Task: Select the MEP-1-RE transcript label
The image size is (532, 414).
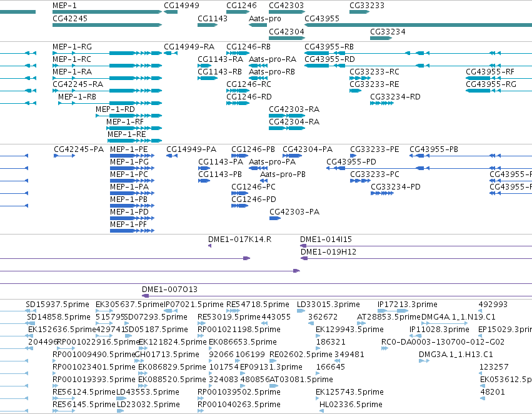Action: 127,134
